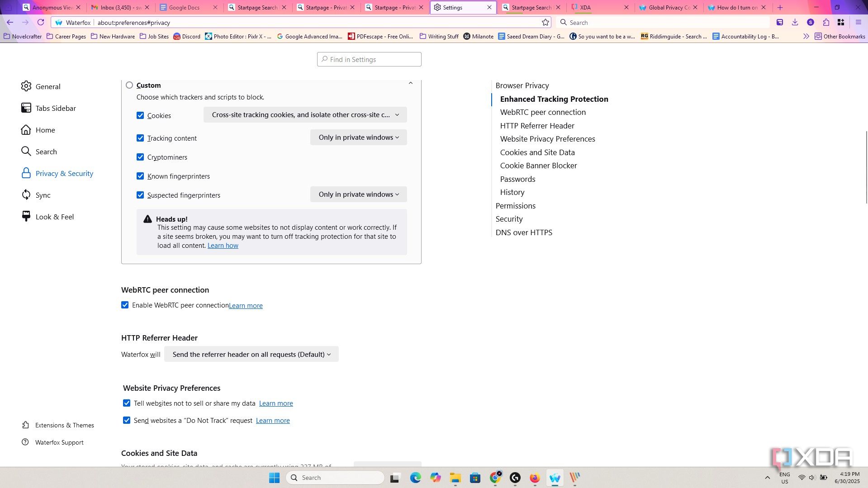Expand the system tray hidden icons arrow
Image resolution: width=868 pixels, height=488 pixels.
pos(767,478)
